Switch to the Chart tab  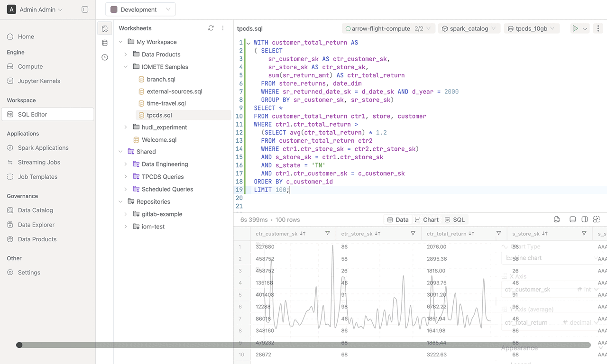[x=427, y=219]
